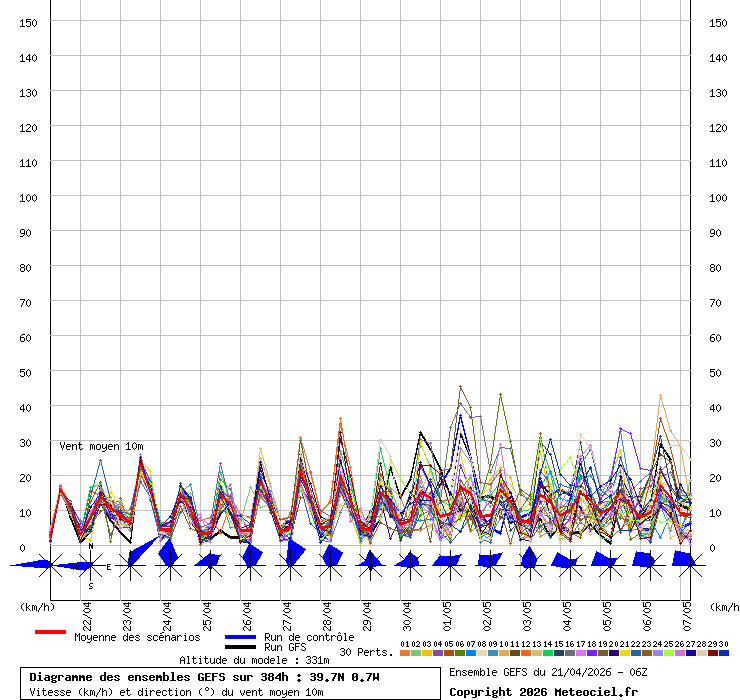Click the 07/05 date label on axis
Viewport: 740px width, 700px height.
tap(687, 612)
